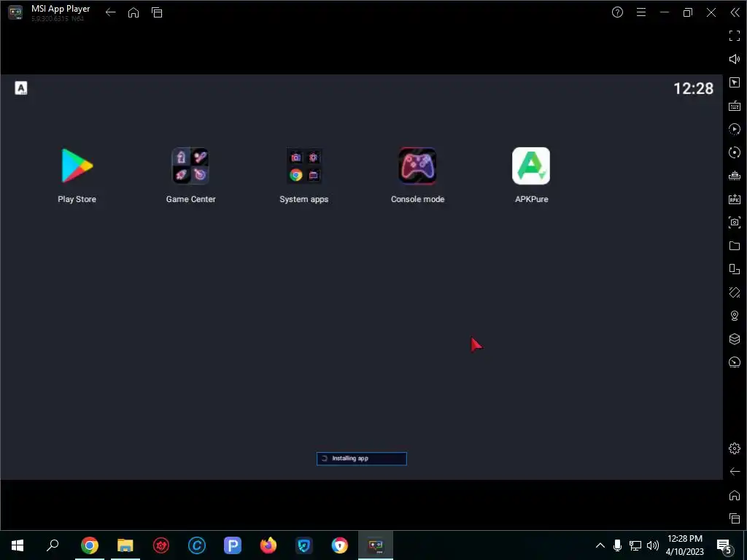Open Windows Start menu
This screenshot has width=747, height=560.
point(18,545)
